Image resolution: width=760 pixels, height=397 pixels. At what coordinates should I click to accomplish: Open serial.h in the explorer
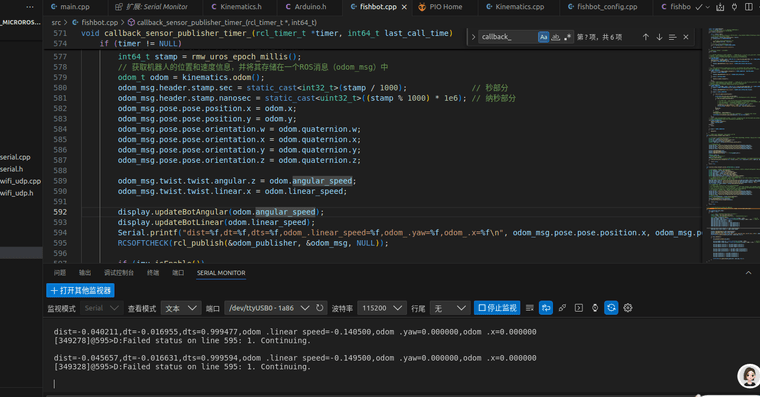pyautogui.click(x=12, y=169)
